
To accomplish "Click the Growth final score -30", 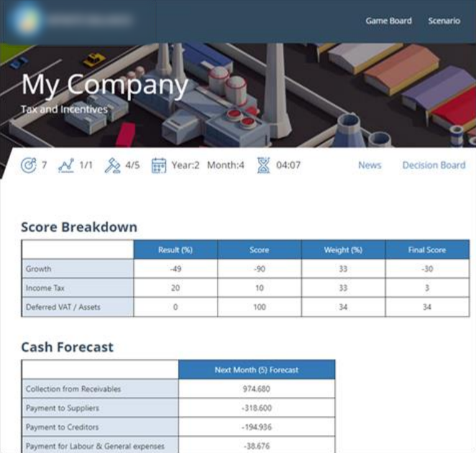I will coord(427,269).
